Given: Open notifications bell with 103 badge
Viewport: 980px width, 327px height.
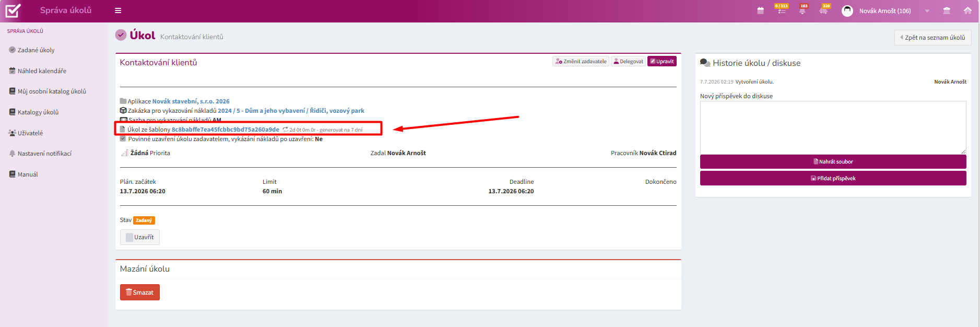Looking at the screenshot, I should point(802,10).
